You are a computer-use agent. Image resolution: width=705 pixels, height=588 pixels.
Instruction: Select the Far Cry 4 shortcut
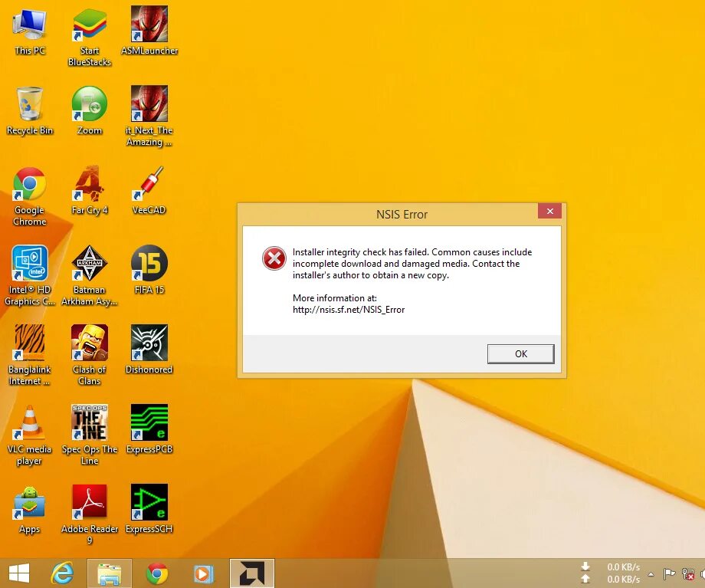[90, 191]
